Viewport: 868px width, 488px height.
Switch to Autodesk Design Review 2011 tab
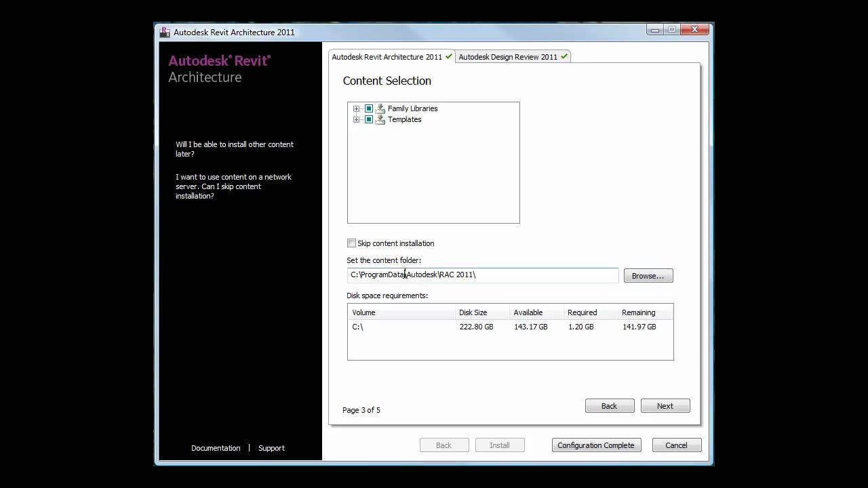[513, 57]
